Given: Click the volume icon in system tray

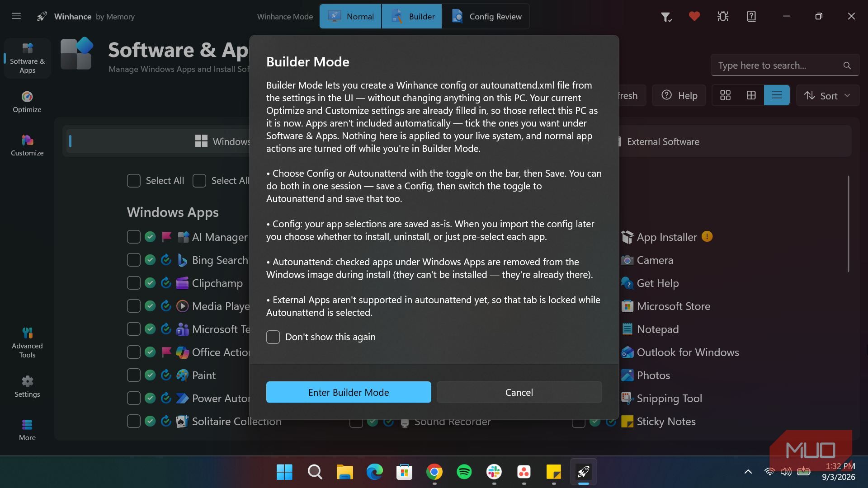Looking at the screenshot, I should (x=786, y=472).
